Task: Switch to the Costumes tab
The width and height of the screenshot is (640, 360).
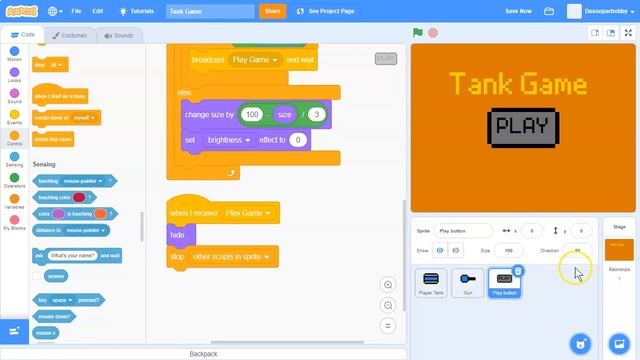Action: [x=69, y=36]
